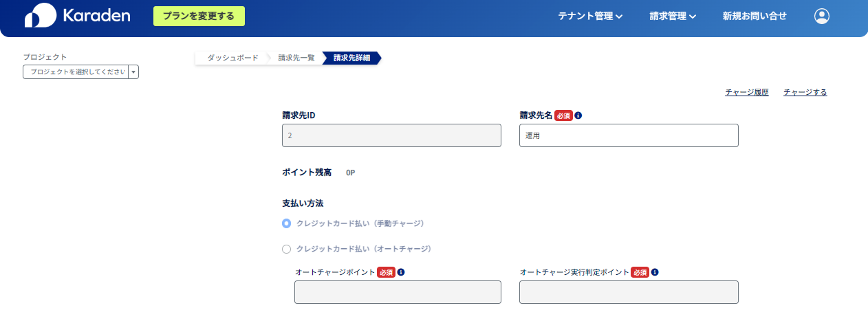Go to ダッシュボード breadcrumb
Viewport: 868px width, 310px height.
(232, 58)
